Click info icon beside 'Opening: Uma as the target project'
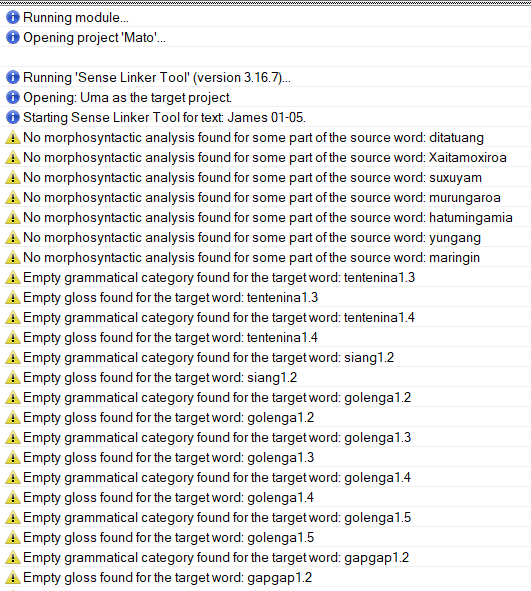 pyautogui.click(x=13, y=97)
